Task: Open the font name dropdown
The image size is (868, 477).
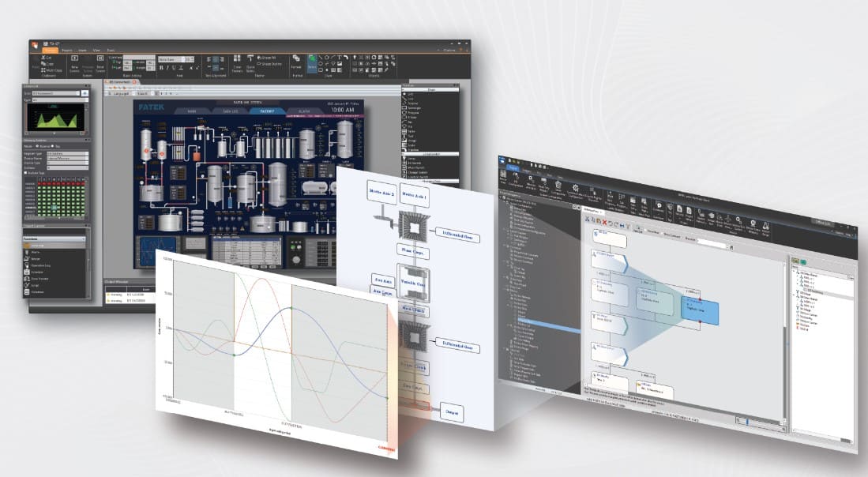Action: click(x=171, y=59)
